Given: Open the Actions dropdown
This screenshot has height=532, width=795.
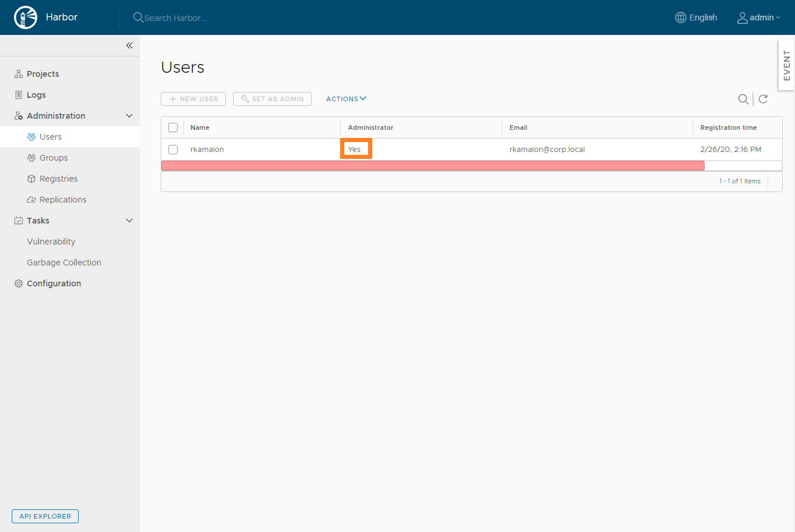Looking at the screenshot, I should point(346,99).
